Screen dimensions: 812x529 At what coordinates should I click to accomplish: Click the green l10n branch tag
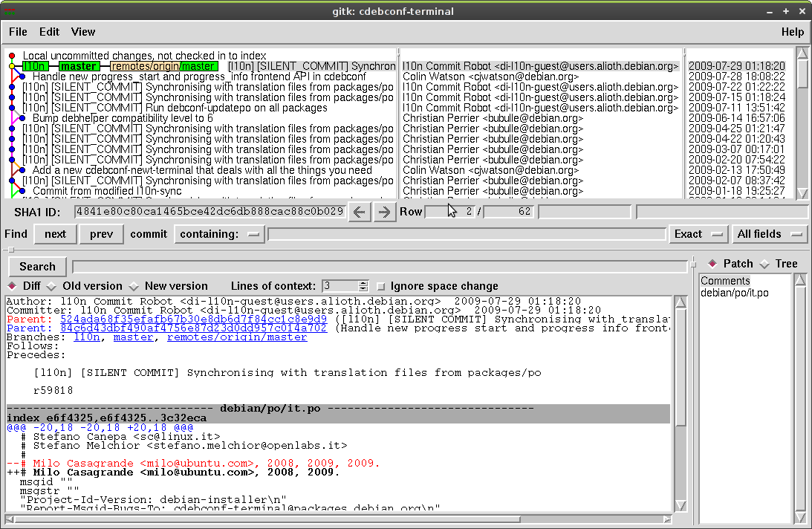pyautogui.click(x=34, y=66)
